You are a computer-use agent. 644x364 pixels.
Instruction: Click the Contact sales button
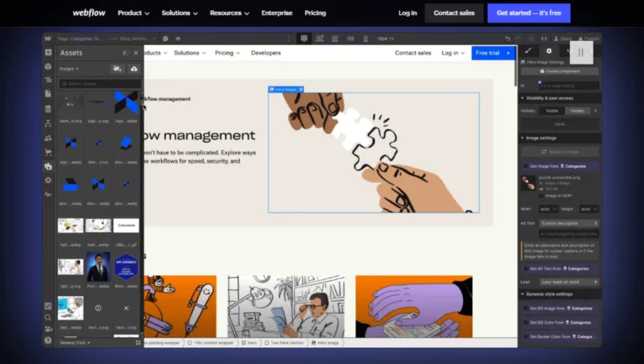pos(454,13)
